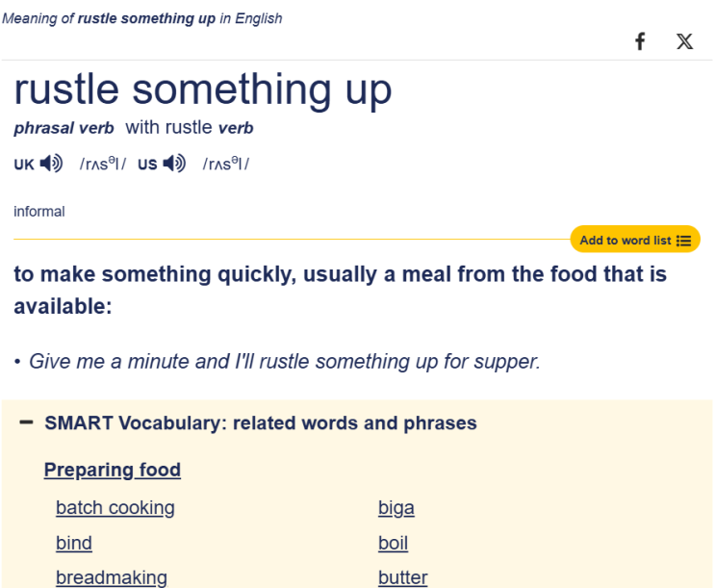This screenshot has height=588, width=715.
Task: Open the batch cooking entry
Action: (115, 508)
